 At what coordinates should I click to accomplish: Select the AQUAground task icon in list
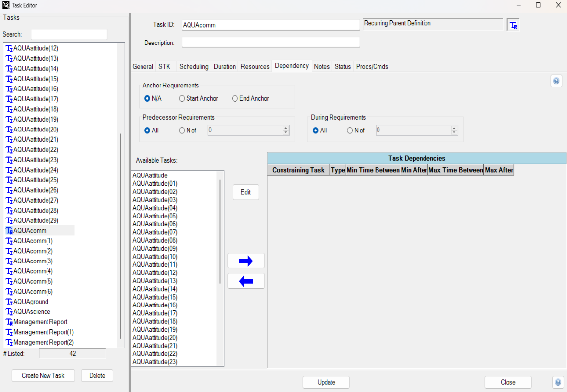pos(9,302)
